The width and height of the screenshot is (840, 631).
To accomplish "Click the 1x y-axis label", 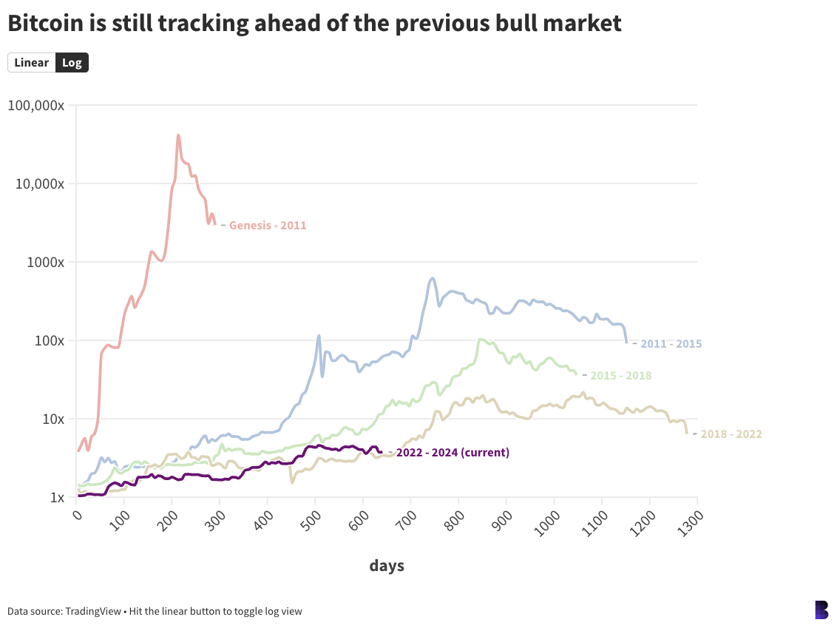I will (x=55, y=497).
